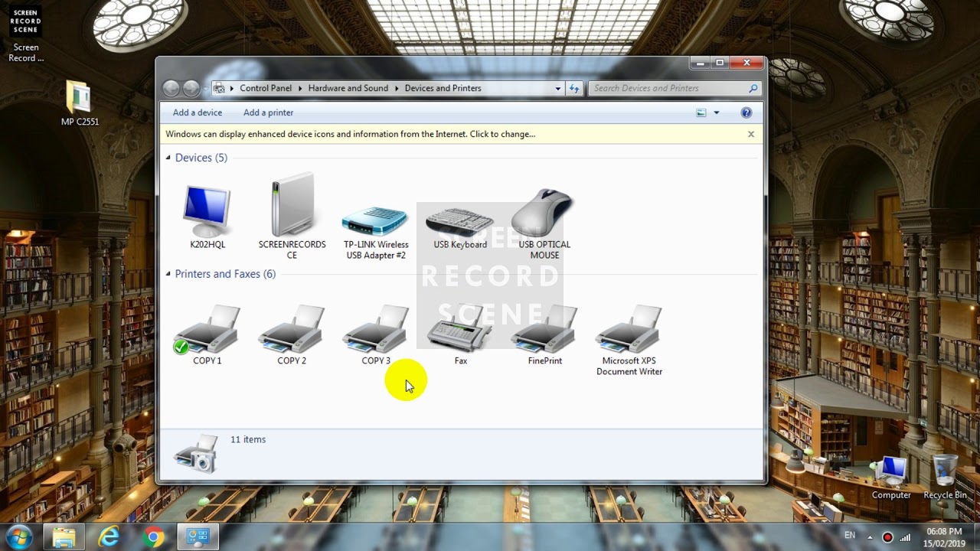
Task: Click the Printers and Faxes (6) heading
Action: [x=225, y=274]
